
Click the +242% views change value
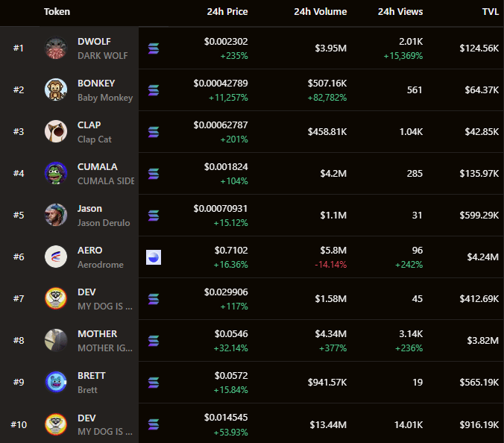tap(409, 265)
